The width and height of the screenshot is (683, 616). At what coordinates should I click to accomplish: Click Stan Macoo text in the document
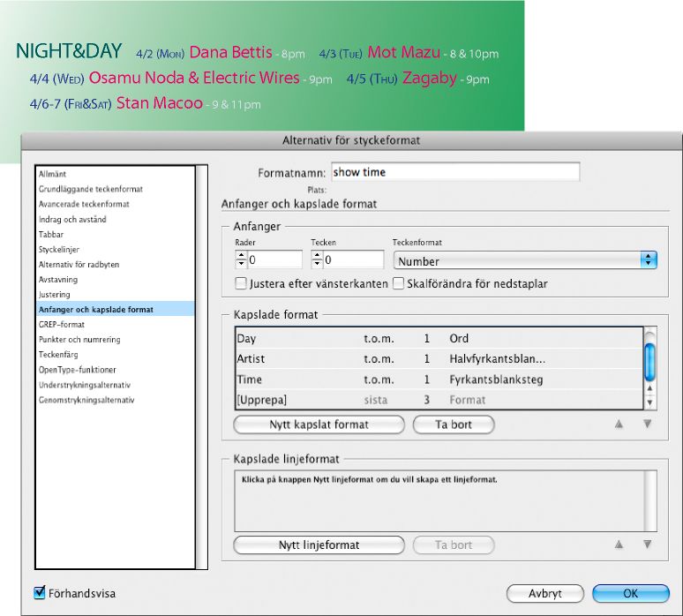(160, 103)
